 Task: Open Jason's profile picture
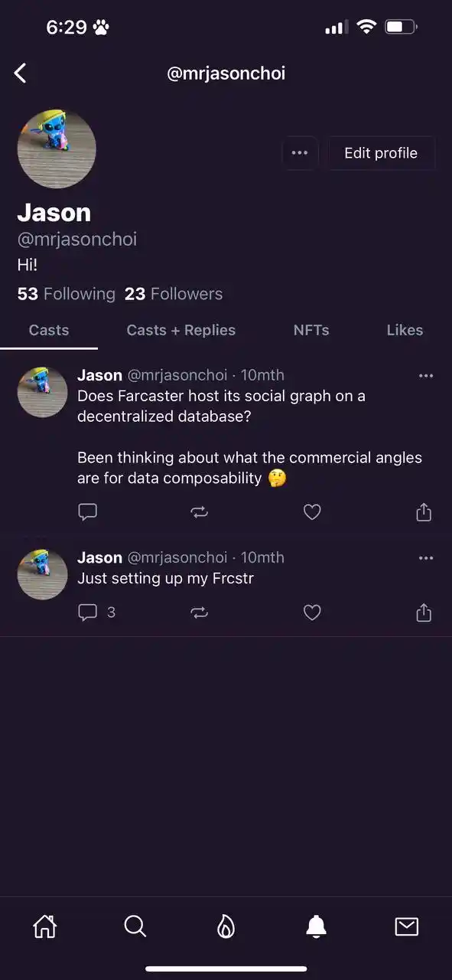point(57,148)
